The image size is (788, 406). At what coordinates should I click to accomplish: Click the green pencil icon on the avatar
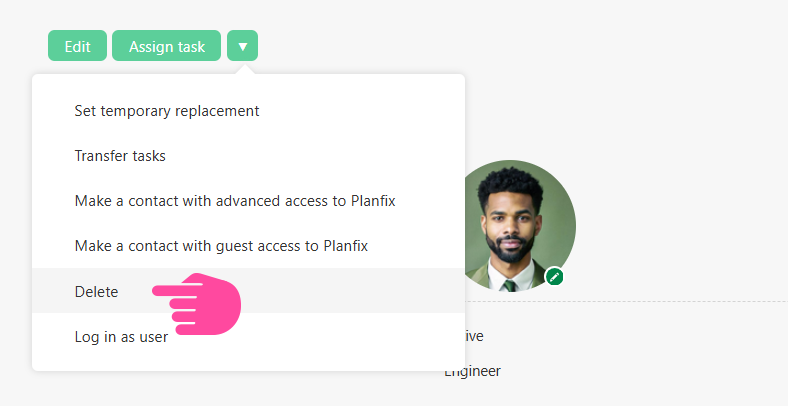pos(555,276)
